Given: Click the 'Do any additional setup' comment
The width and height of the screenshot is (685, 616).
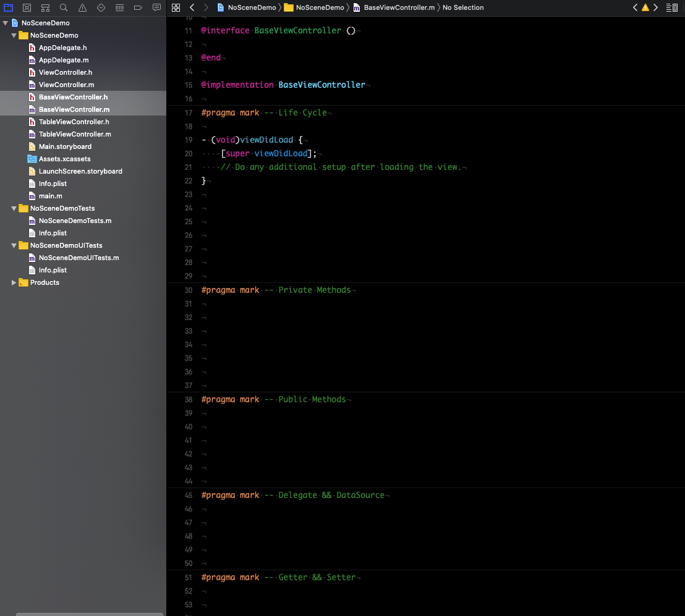Looking at the screenshot, I should (x=341, y=167).
